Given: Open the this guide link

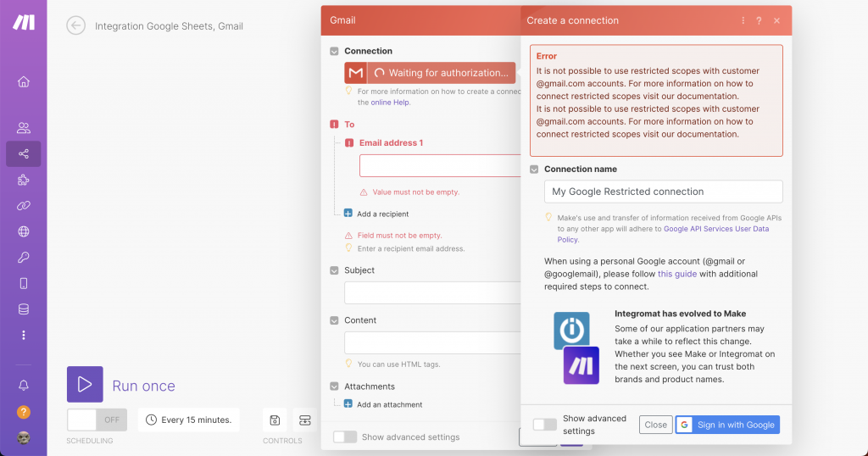Looking at the screenshot, I should pyautogui.click(x=677, y=274).
